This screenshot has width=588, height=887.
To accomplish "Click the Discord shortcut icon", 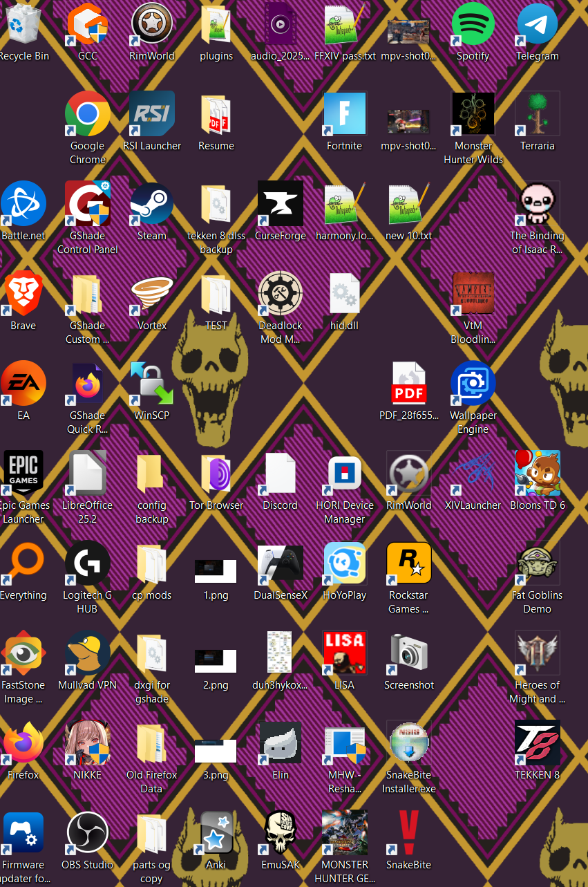I will click(281, 474).
